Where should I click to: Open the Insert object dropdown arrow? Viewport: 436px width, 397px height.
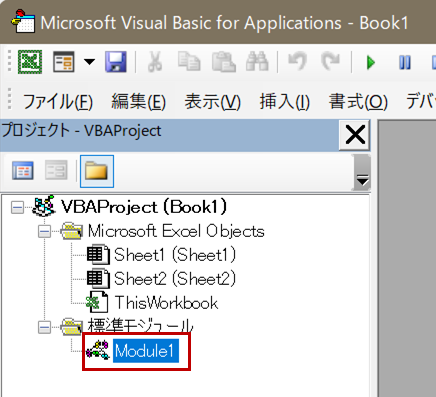(89, 62)
